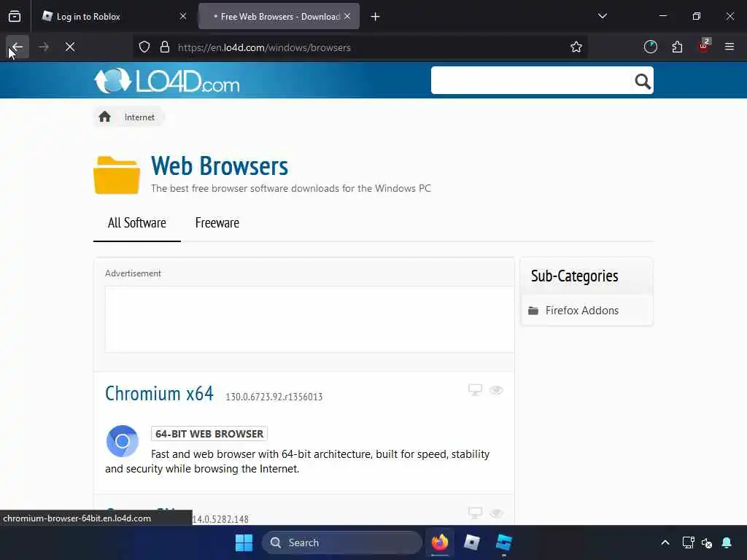Viewport: 747px width, 560px height.
Task: Click the Sub-Categories heading
Action: (575, 276)
